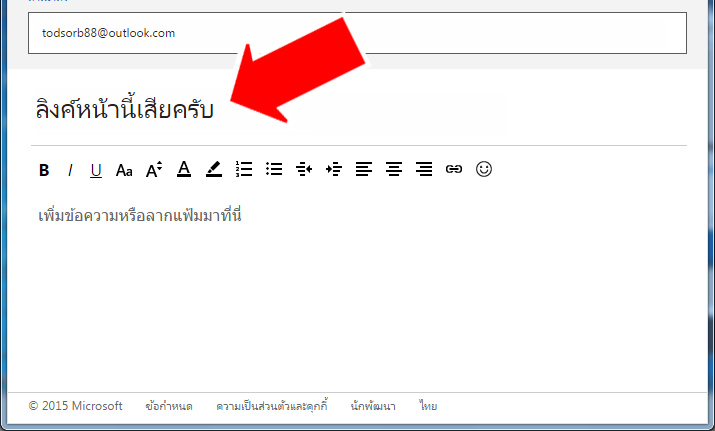Open the emoticon smiley picker

[x=484, y=169]
